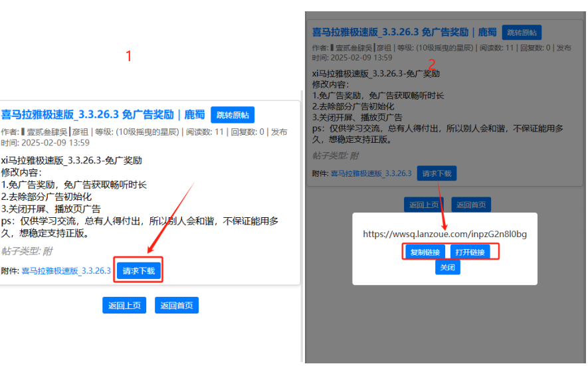
Task: Open attachment link 喜马拉雅极速版_3.3.26.3 in left panel
Action: 66,271
